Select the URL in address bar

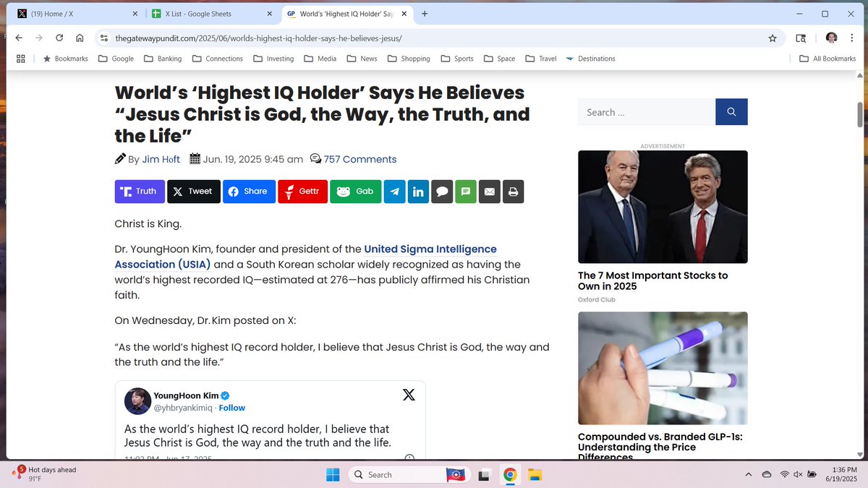click(x=259, y=38)
